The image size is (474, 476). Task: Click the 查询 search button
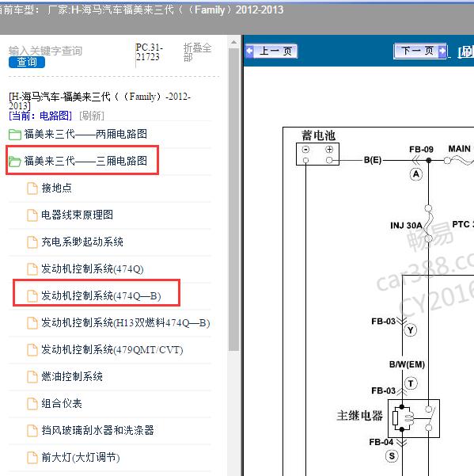pyautogui.click(x=27, y=63)
